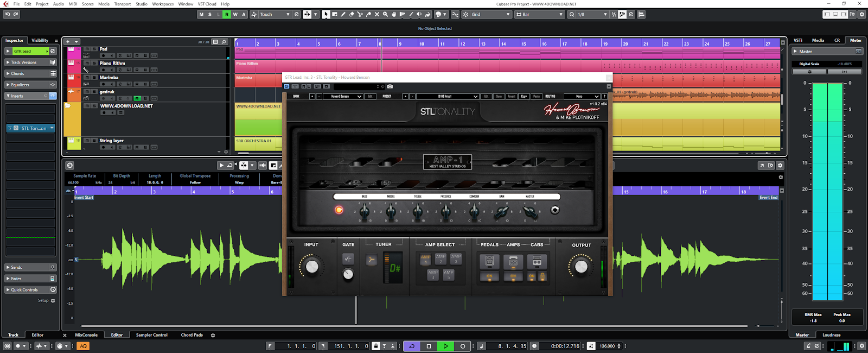Select the Draw pencil tool

pos(343,14)
